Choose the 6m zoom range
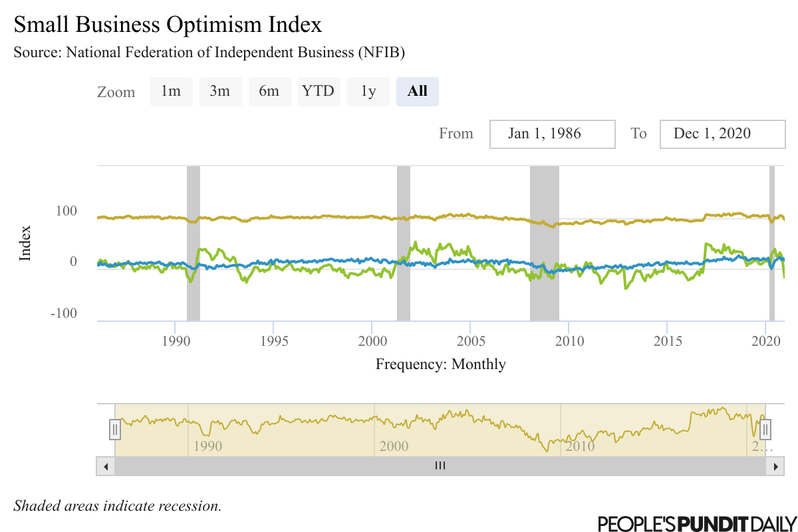Screen dimensions: 798x532 click(x=269, y=92)
